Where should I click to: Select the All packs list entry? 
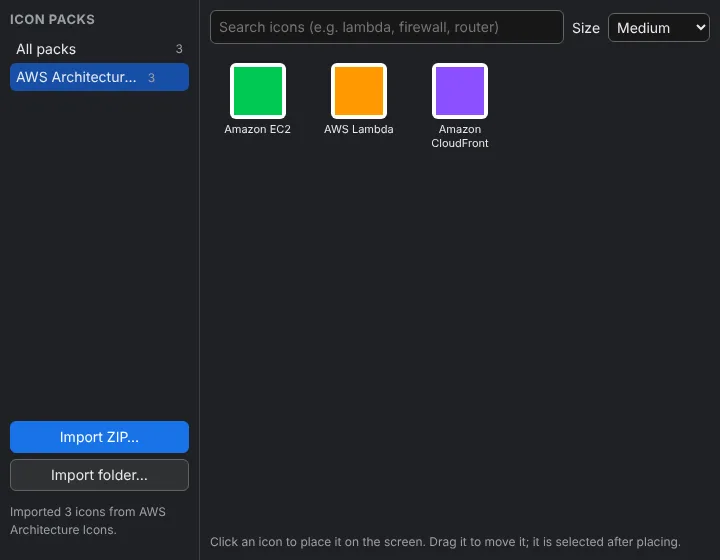point(99,49)
